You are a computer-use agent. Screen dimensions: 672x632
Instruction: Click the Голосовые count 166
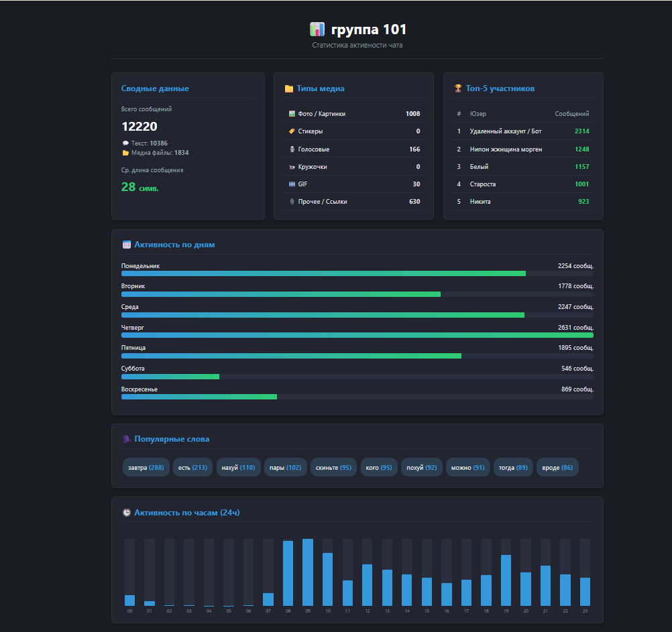(414, 149)
